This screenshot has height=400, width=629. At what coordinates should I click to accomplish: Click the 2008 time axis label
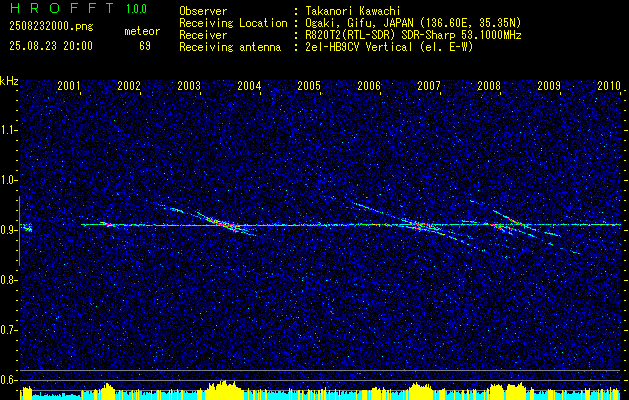point(489,85)
